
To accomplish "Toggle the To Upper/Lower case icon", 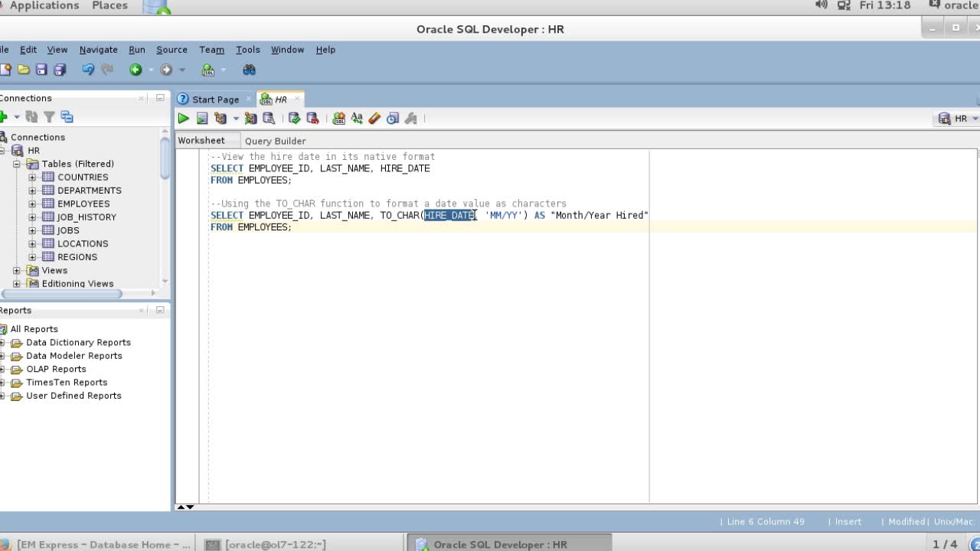I will coord(357,119).
